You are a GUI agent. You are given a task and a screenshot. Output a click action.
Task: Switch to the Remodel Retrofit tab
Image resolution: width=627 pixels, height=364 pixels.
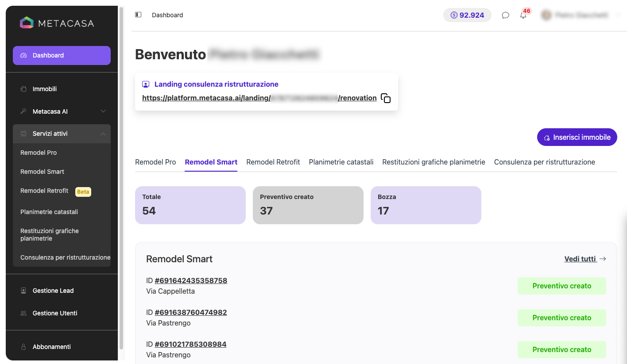coord(273,162)
